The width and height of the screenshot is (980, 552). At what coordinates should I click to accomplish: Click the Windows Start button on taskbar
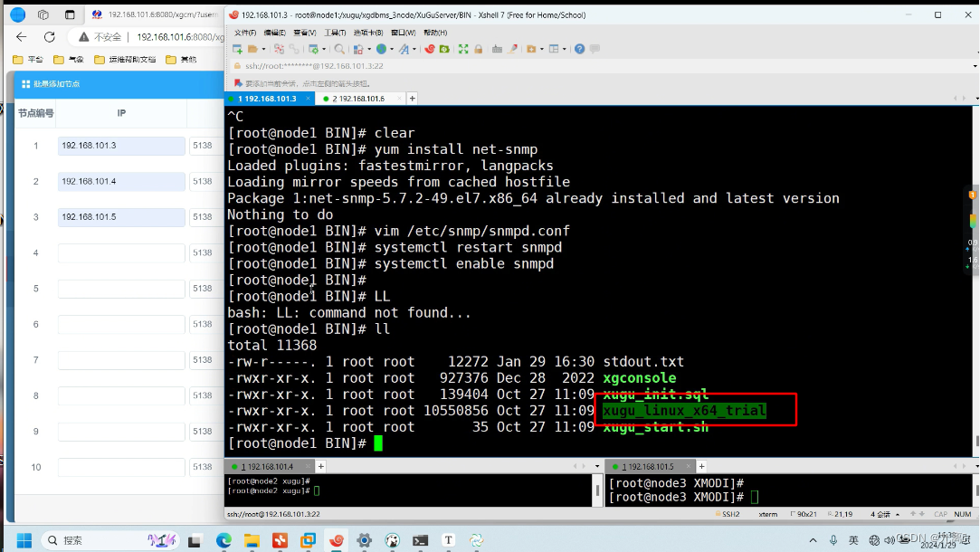[24, 540]
